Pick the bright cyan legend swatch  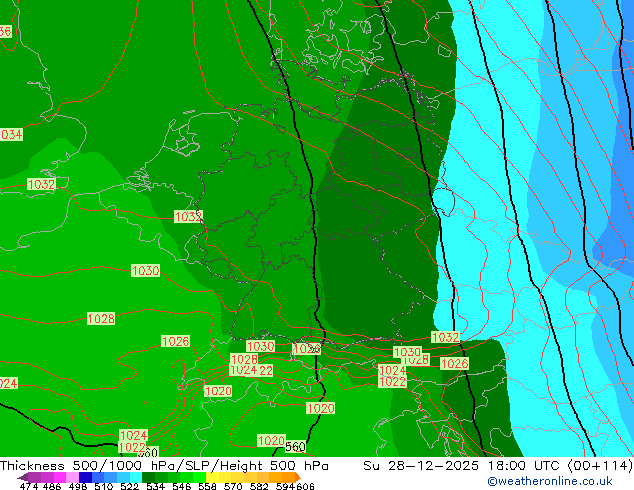point(136,477)
